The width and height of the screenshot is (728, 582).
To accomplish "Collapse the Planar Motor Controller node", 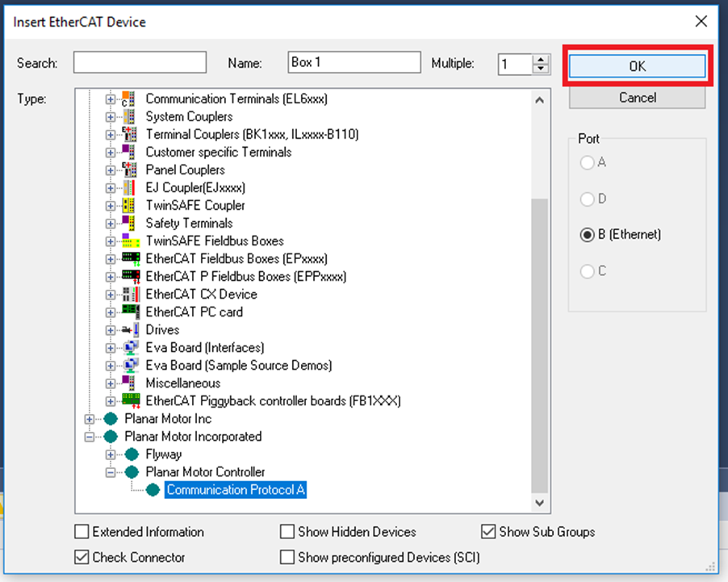I will pos(111,472).
